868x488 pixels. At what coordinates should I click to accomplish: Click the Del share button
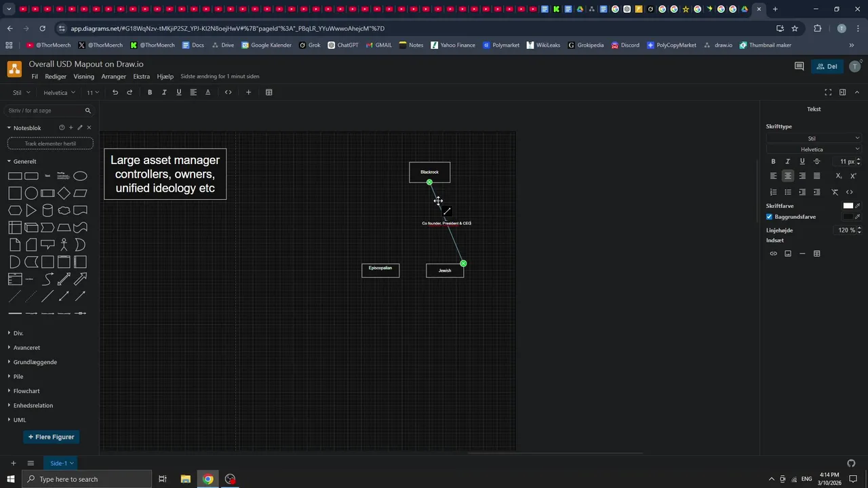[827, 66]
